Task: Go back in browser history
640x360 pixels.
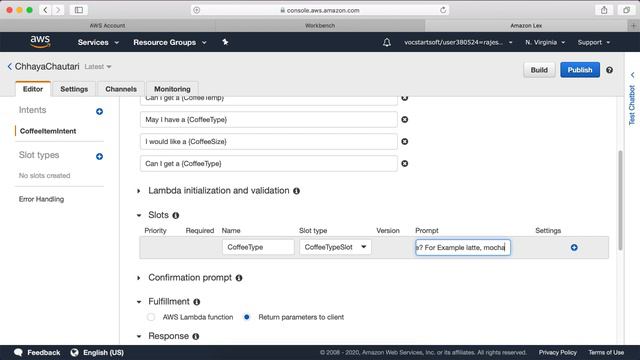Action: tap(45, 10)
